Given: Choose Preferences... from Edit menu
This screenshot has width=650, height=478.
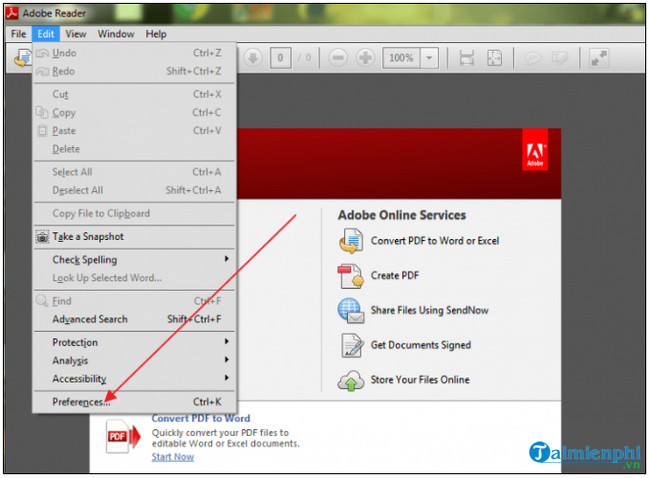Looking at the screenshot, I should click(x=134, y=402).
